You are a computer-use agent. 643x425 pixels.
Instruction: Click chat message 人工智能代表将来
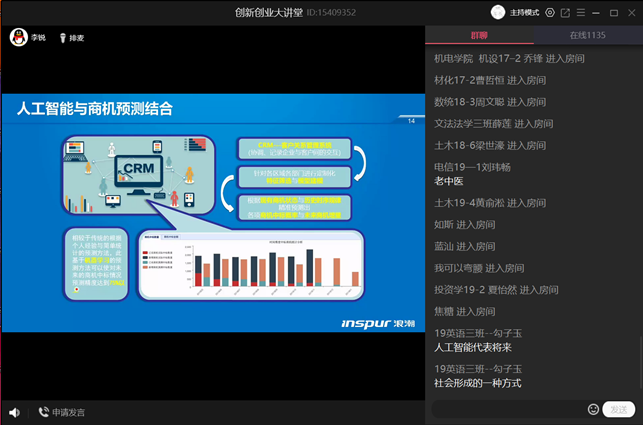pyautogui.click(x=473, y=348)
